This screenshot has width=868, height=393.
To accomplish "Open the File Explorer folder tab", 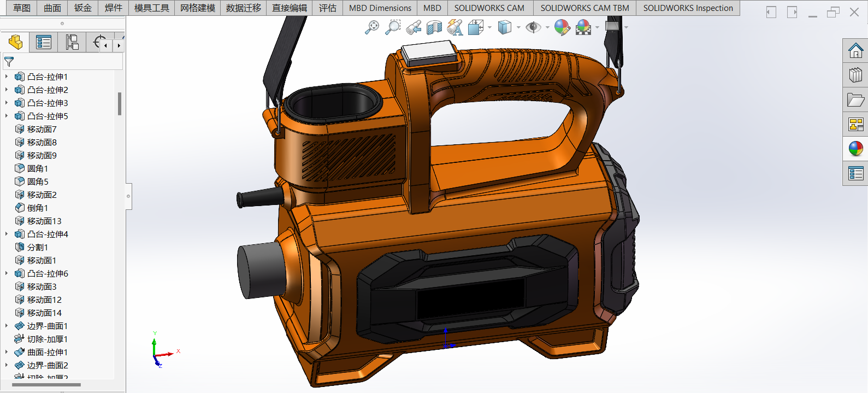I will [855, 100].
